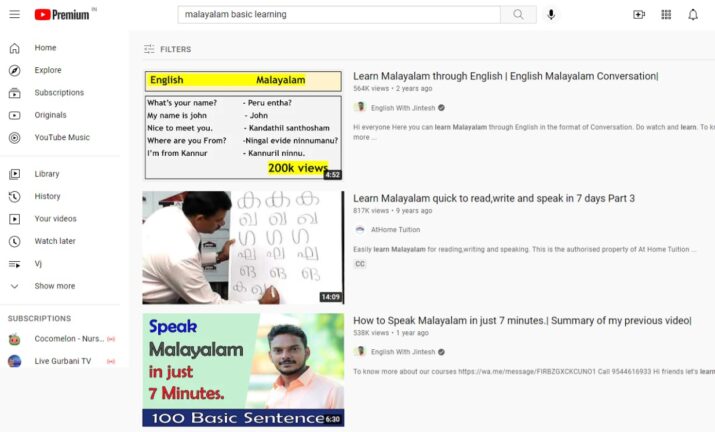Image resolution: width=715 pixels, height=432 pixels.
Task: Open History in sidebar
Action: tap(47, 196)
